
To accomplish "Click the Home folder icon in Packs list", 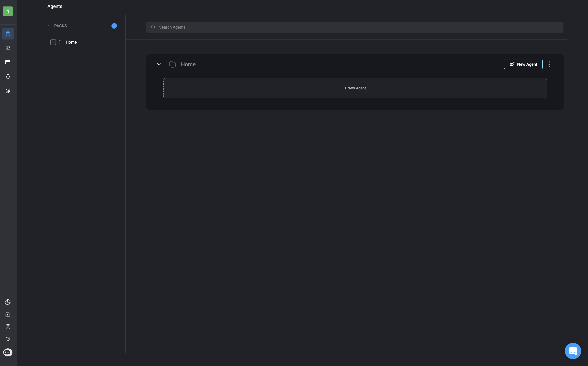I will [x=61, y=42].
